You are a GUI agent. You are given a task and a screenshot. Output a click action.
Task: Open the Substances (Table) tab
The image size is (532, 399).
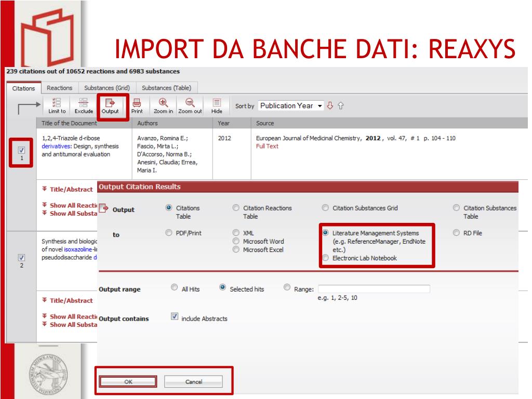pos(166,88)
